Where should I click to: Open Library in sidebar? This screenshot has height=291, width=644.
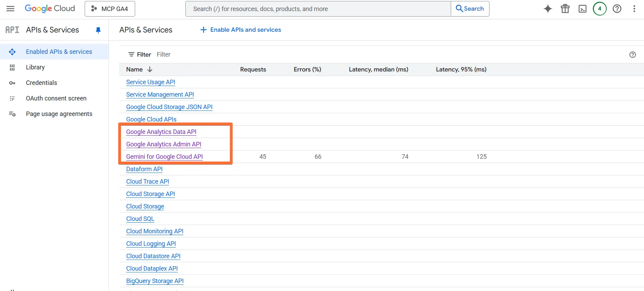[x=35, y=67]
